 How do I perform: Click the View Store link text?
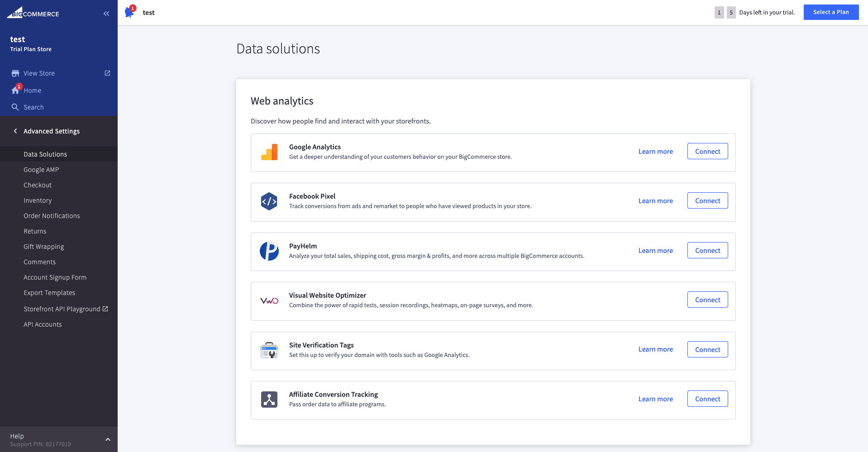39,73
